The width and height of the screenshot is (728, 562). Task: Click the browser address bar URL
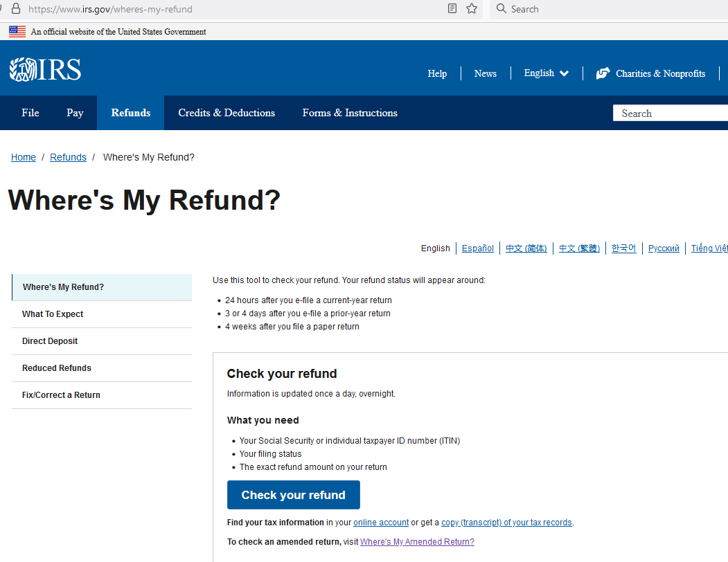[x=111, y=9]
